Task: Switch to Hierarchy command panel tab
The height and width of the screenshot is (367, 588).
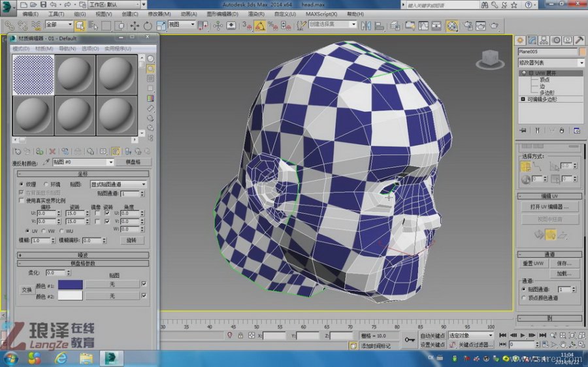Action: point(544,40)
